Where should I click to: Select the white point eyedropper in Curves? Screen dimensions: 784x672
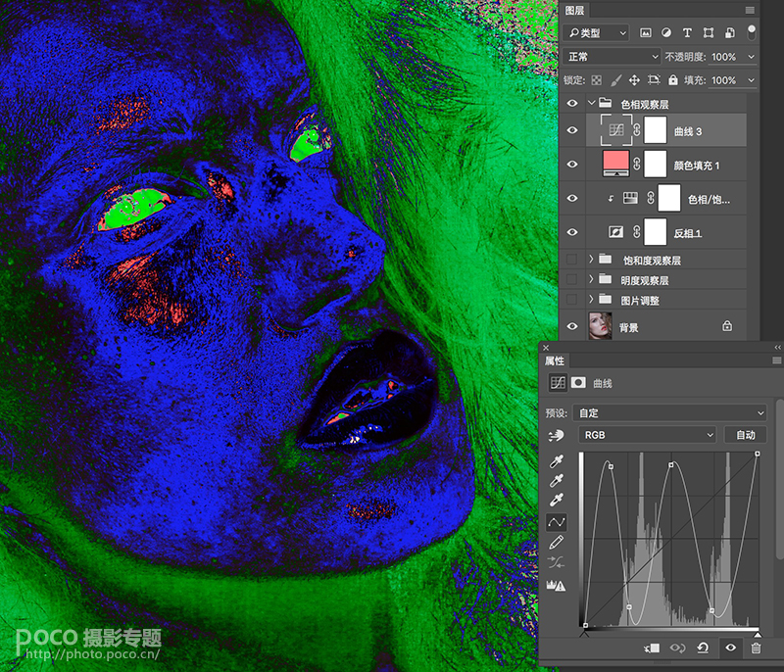click(556, 500)
